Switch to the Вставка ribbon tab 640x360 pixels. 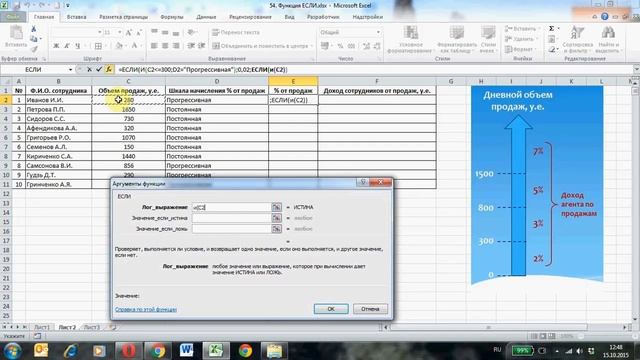click(76, 17)
